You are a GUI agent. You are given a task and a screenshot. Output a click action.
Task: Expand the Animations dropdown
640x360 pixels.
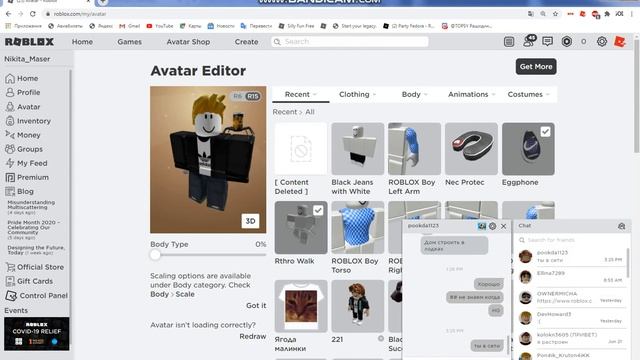click(471, 94)
